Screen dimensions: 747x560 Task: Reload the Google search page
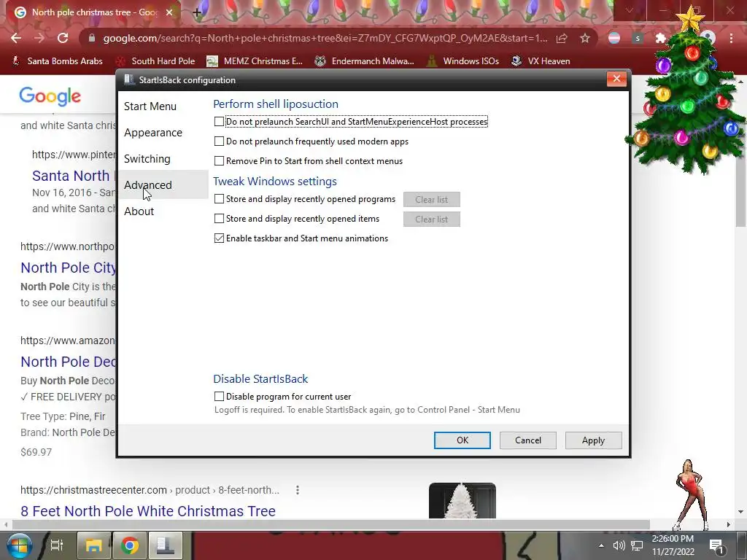coord(63,38)
